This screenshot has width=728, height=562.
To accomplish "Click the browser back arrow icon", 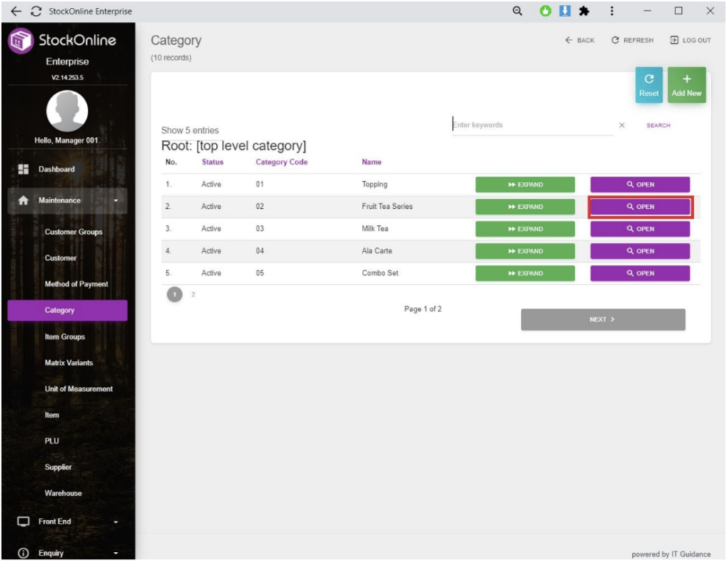I will (16, 11).
